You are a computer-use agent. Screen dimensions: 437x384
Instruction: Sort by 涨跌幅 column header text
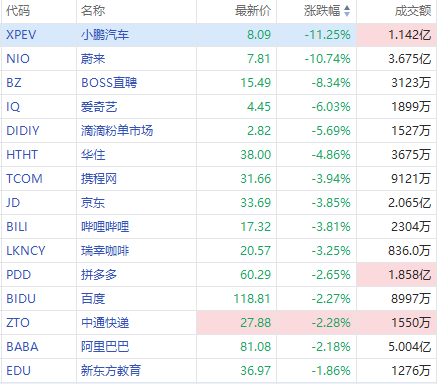(x=322, y=11)
